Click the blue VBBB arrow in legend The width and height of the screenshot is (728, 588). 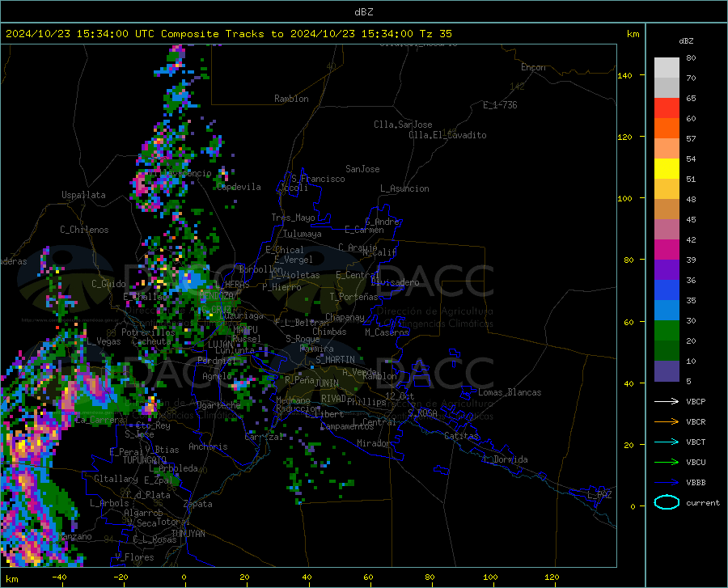click(667, 482)
